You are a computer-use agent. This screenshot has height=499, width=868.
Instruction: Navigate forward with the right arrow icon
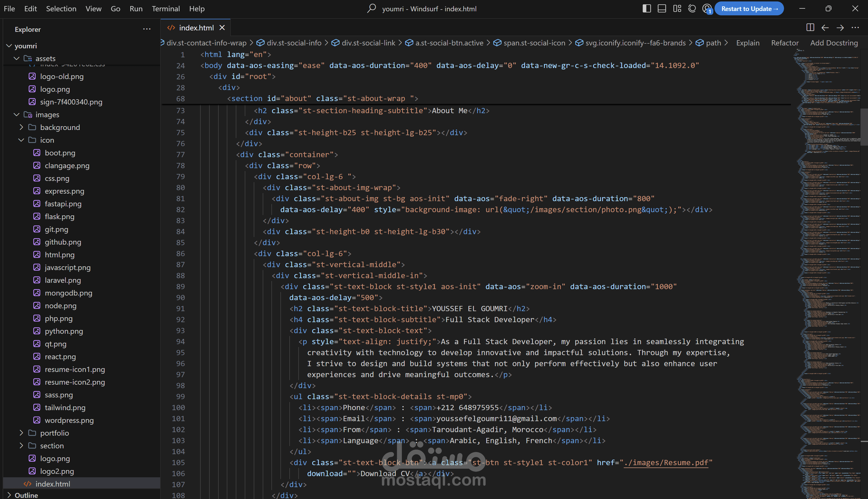840,27
